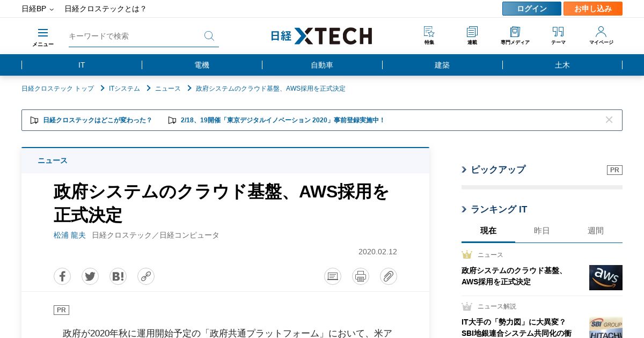Switch ranking to 昨日 tab

(x=542, y=231)
